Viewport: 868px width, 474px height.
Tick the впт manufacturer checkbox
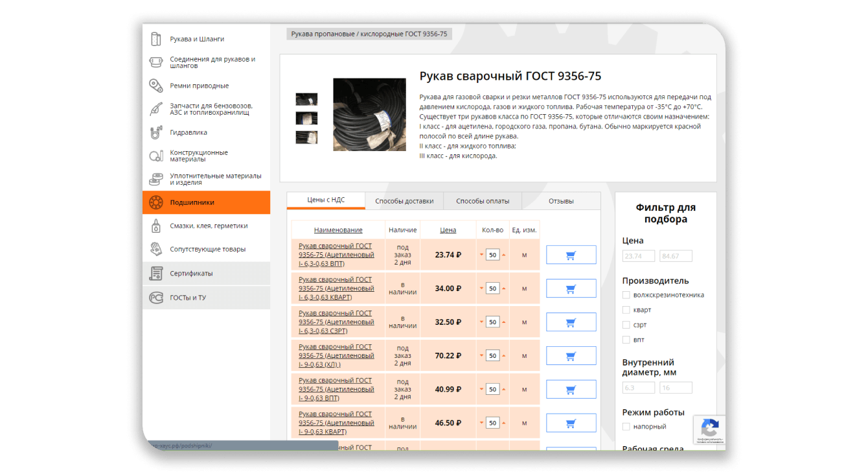pyautogui.click(x=626, y=340)
